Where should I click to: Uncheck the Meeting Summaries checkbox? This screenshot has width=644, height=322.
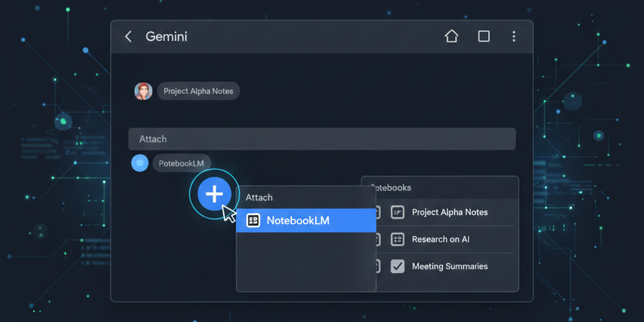pyautogui.click(x=397, y=267)
